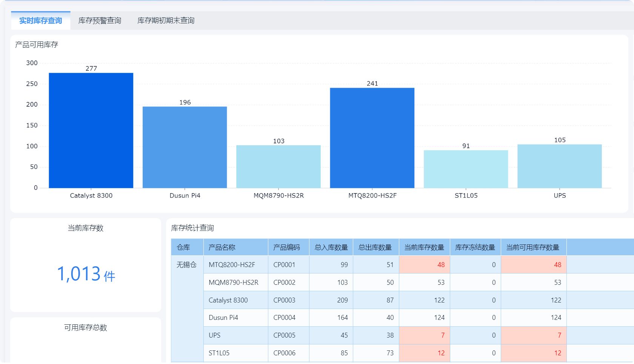The image size is (634, 364).
Task: Open the 库存期初期末查询 tab
Action: (166, 21)
